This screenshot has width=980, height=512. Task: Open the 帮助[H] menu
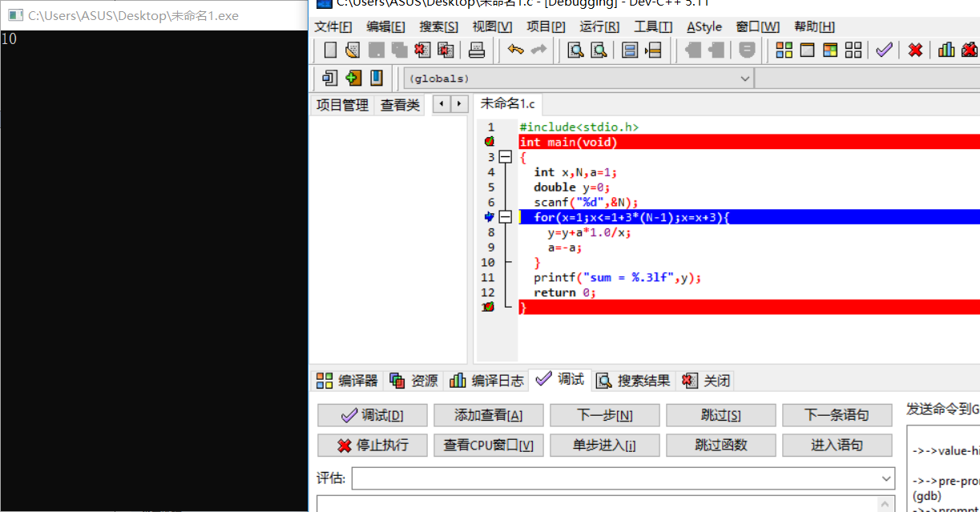click(x=814, y=26)
